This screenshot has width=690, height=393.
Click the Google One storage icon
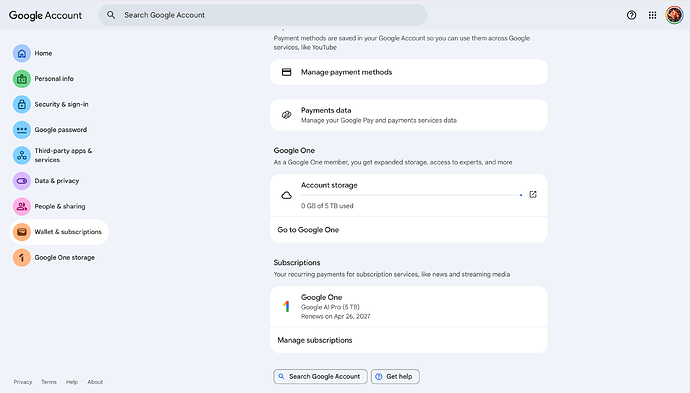(x=22, y=257)
